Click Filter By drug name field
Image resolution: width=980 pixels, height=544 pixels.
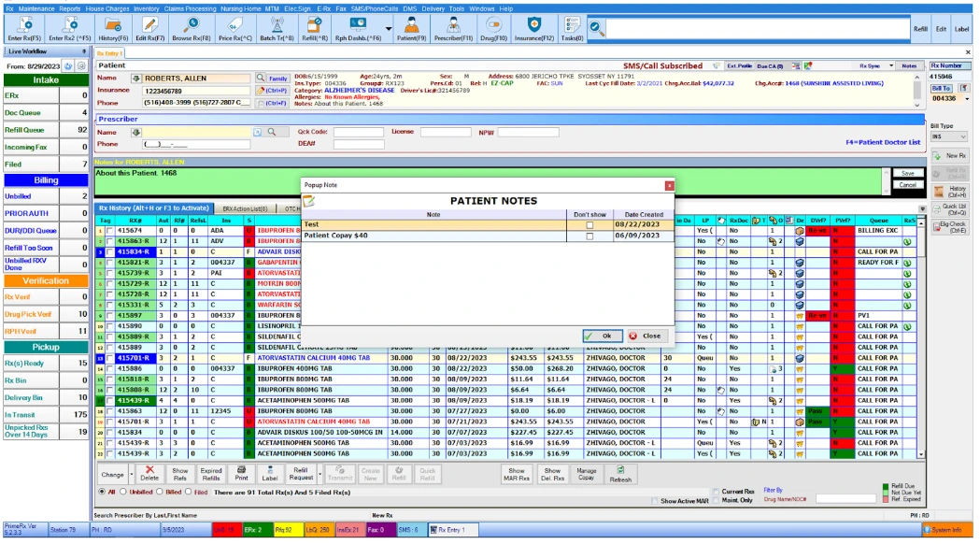(x=845, y=499)
